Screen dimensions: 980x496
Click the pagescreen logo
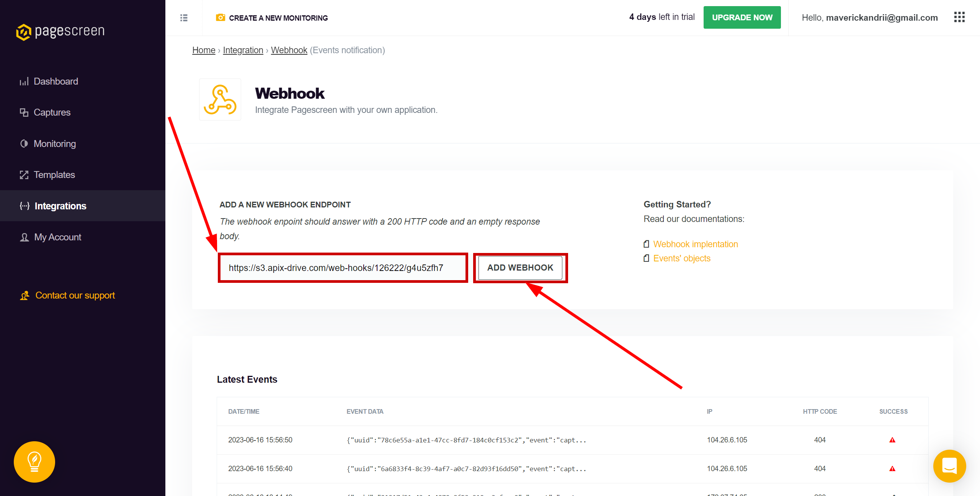tap(60, 32)
